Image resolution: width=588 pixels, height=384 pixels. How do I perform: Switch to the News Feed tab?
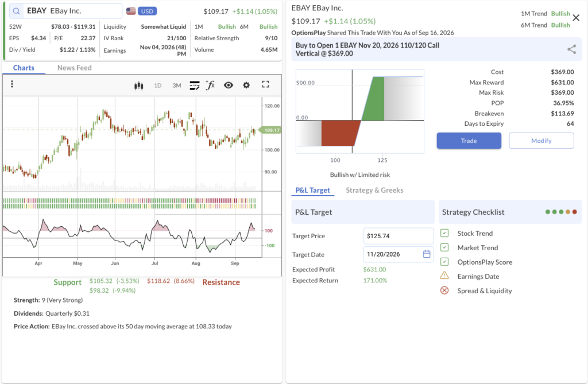pyautogui.click(x=74, y=68)
